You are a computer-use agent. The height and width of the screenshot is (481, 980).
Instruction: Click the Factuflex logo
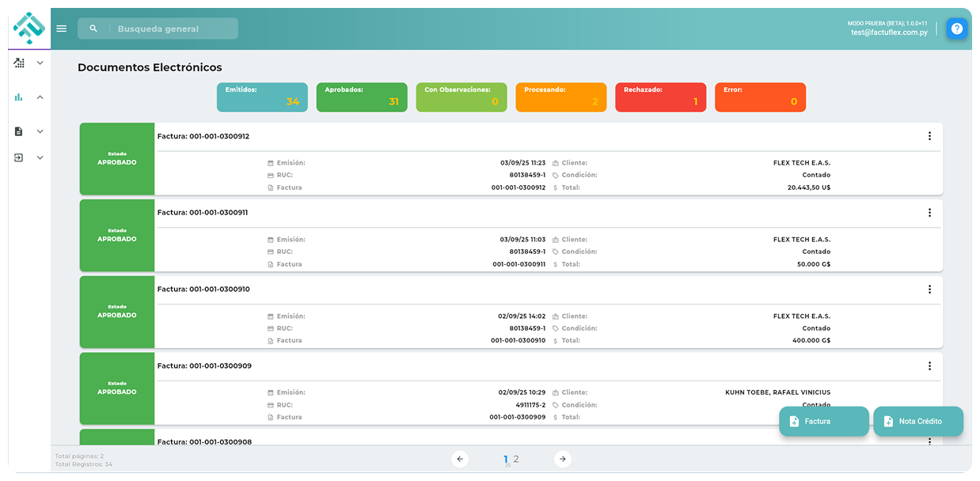pos(29,28)
